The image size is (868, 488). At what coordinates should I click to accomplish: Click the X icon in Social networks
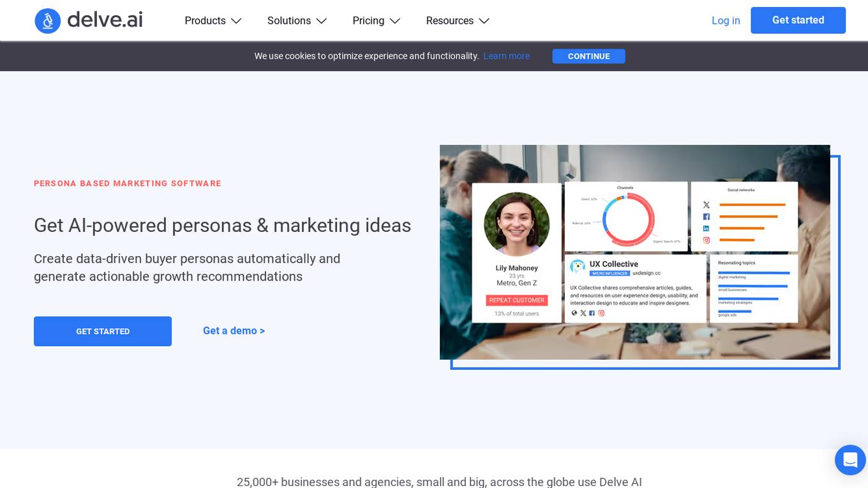pyautogui.click(x=707, y=205)
